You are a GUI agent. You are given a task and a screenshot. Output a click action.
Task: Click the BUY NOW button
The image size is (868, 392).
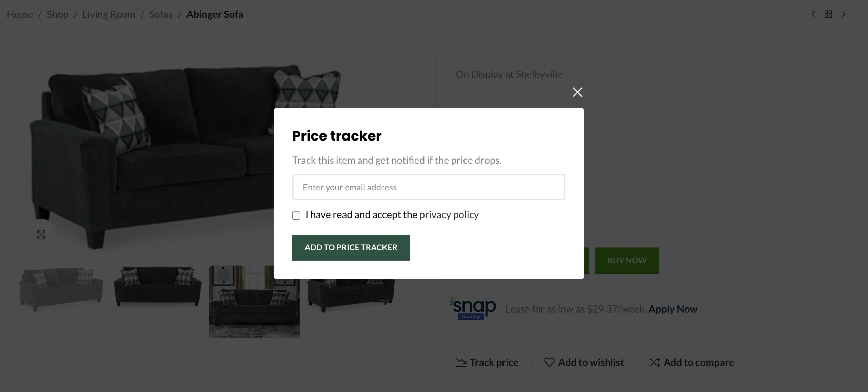coord(627,260)
